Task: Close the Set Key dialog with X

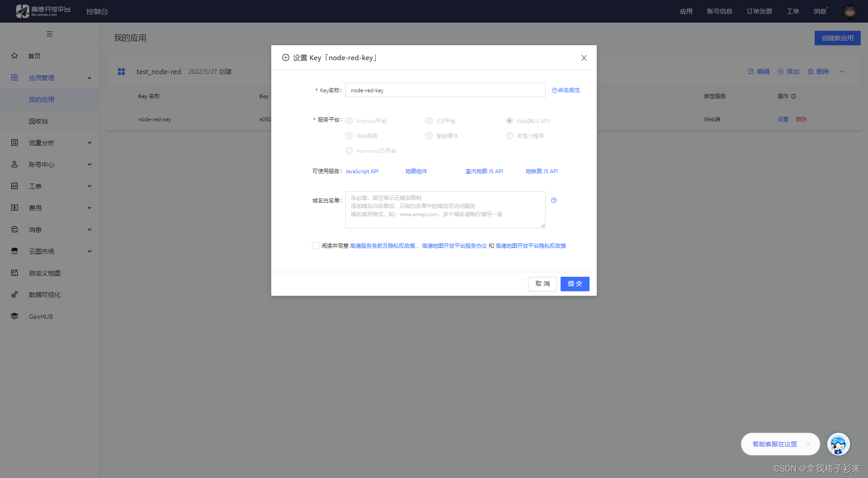Action: [584, 58]
